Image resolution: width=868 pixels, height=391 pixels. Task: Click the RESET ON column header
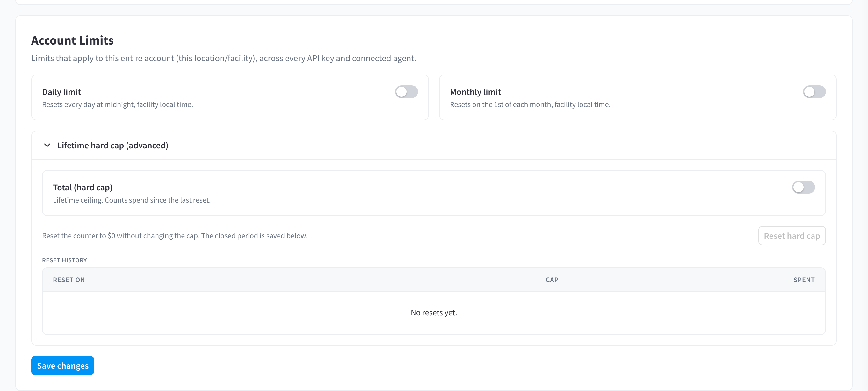tap(69, 280)
